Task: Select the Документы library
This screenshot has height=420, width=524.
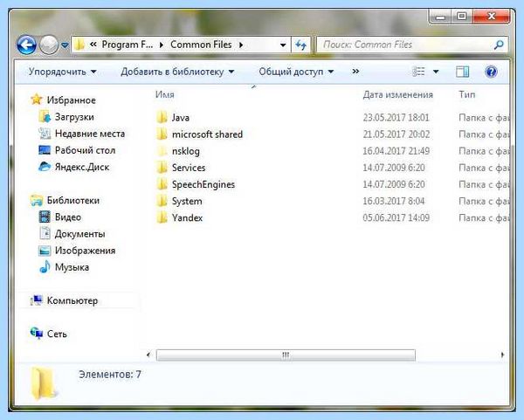Action: point(79,234)
